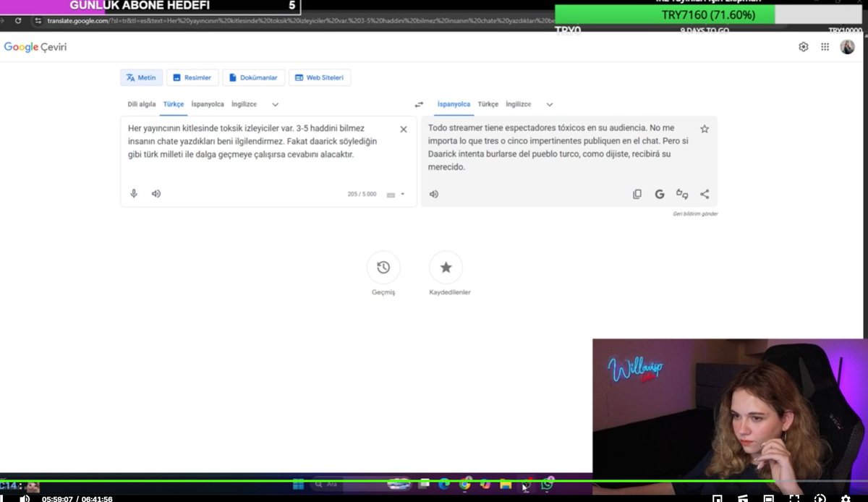Open Google Translate settings gear
The height and width of the screenshot is (502, 868).
[803, 47]
